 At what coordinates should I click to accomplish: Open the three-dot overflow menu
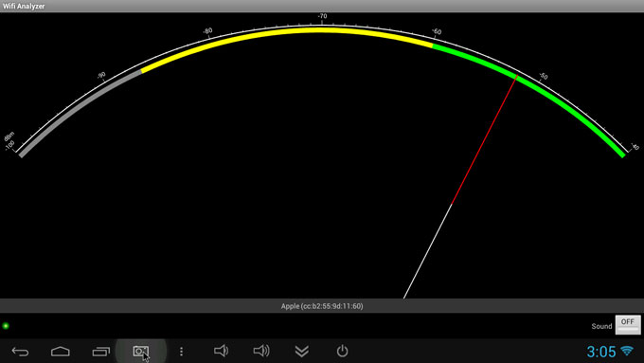[x=181, y=351]
